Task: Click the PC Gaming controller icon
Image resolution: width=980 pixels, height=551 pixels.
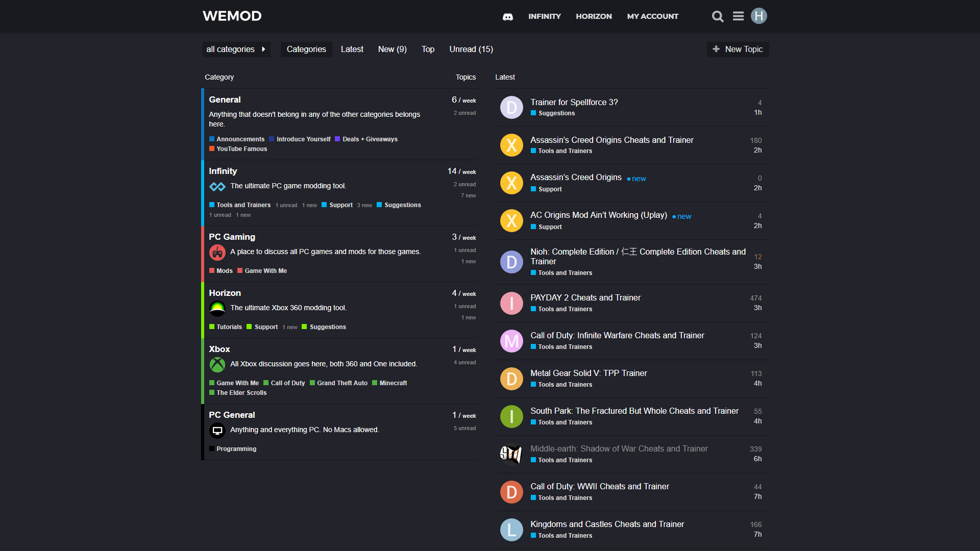Action: pos(217,253)
